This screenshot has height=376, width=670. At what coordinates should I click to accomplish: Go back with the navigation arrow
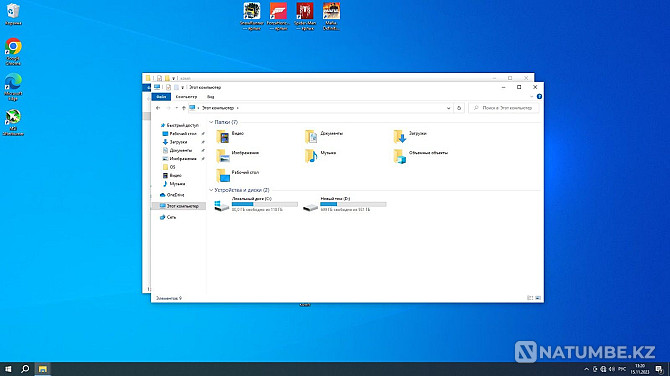pyautogui.click(x=158, y=108)
